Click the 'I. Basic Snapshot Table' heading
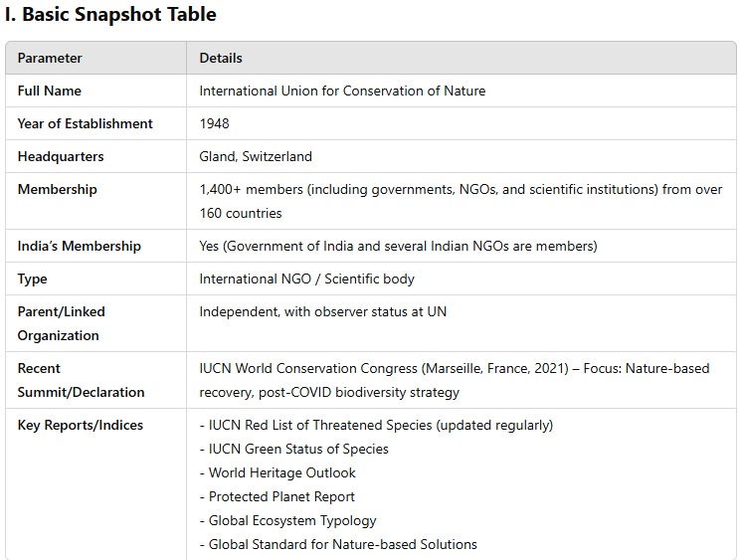 pyautogui.click(x=110, y=15)
